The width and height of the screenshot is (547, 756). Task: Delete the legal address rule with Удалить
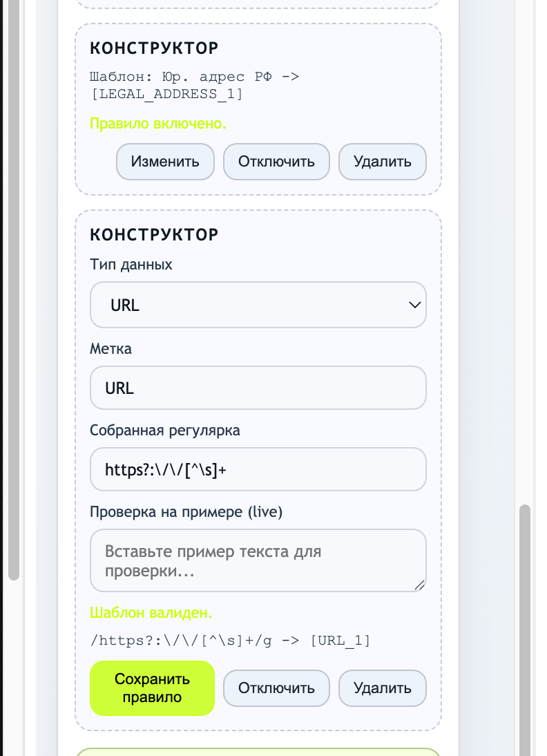tap(382, 162)
